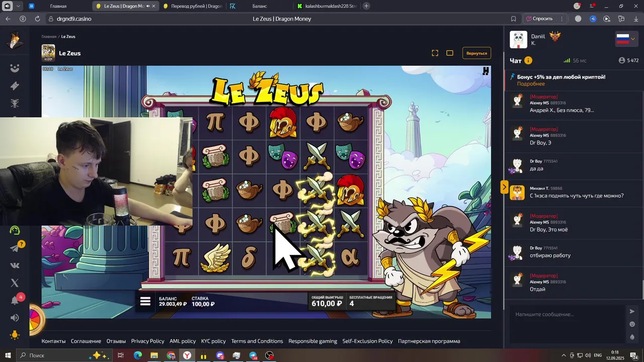Open the emoji picker in chat
This screenshot has height=362, width=644.
(632, 324)
